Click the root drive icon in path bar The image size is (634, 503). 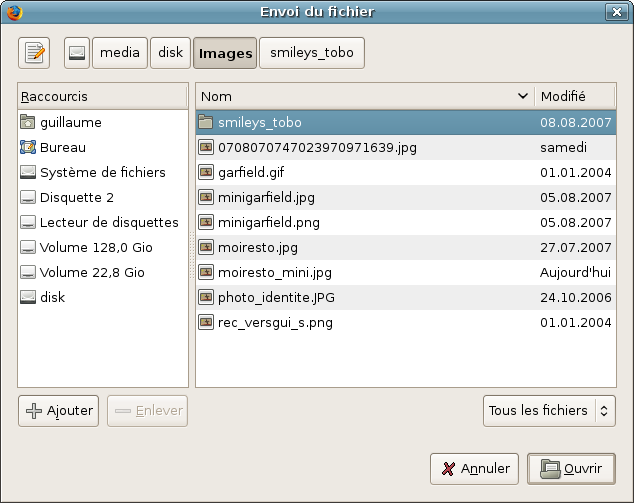(x=77, y=53)
